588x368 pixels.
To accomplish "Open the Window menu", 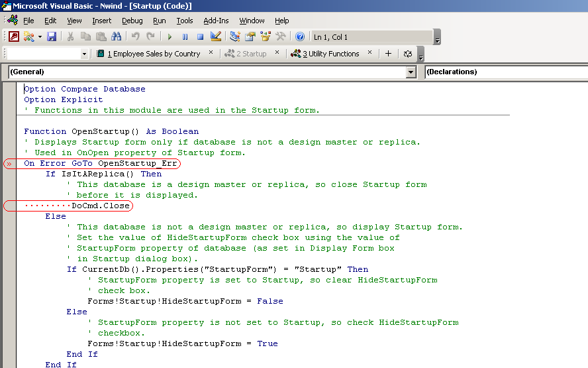I will point(252,21).
